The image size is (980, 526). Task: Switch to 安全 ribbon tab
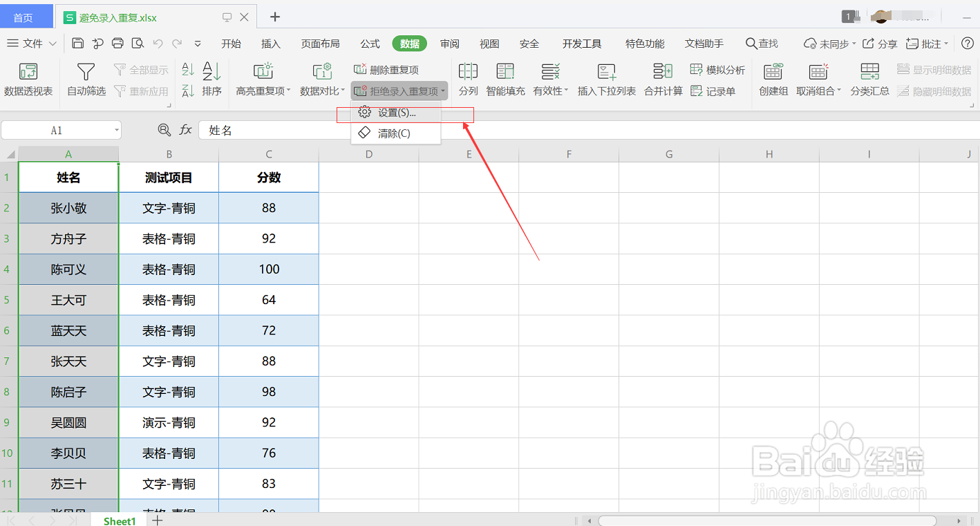[529, 44]
